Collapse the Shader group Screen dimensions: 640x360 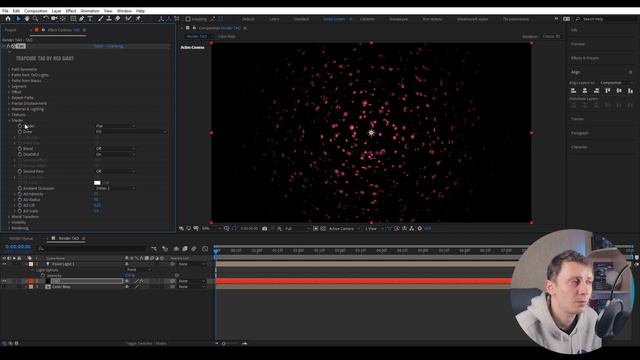click(x=9, y=120)
